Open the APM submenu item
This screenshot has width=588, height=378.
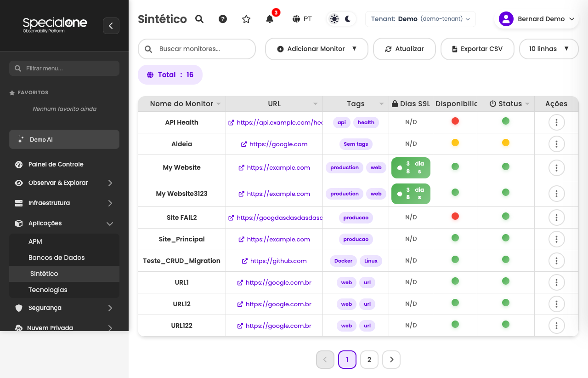[64, 241]
